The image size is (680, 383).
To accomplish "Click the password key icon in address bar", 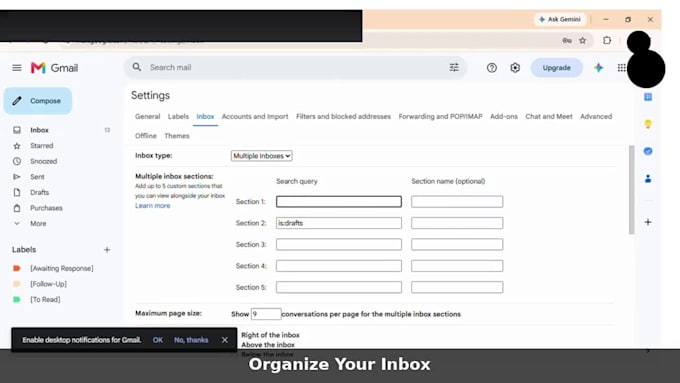I will 567,40.
